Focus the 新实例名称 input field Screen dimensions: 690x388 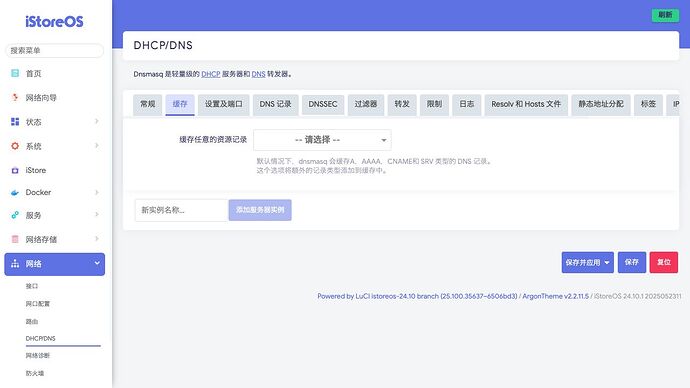181,210
